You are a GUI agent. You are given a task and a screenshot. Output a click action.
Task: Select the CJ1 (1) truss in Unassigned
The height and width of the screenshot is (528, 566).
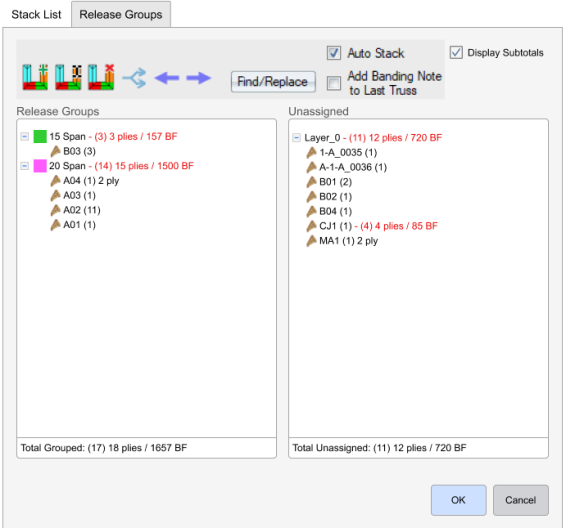click(329, 226)
